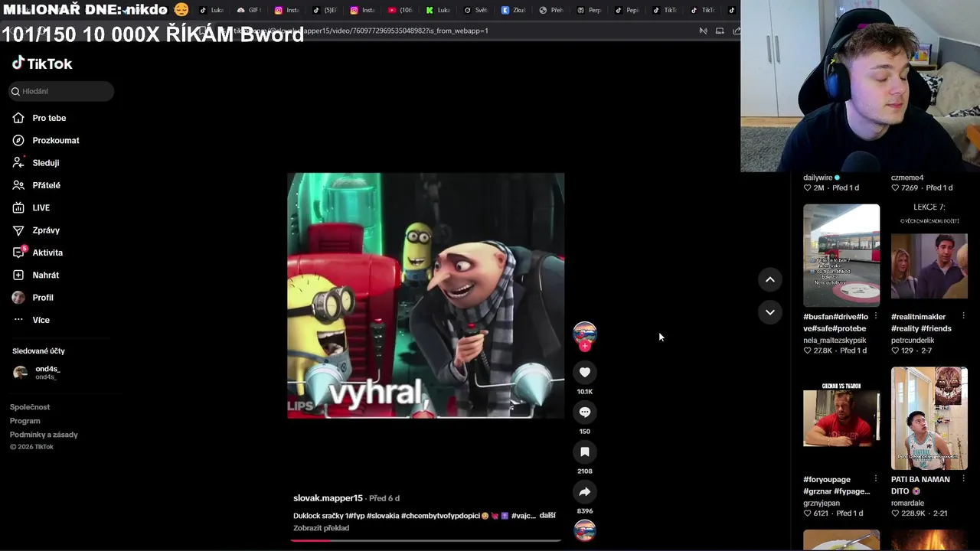Open LEKCE 7 Friends video thumbnail
The image size is (980, 551).
click(x=929, y=255)
